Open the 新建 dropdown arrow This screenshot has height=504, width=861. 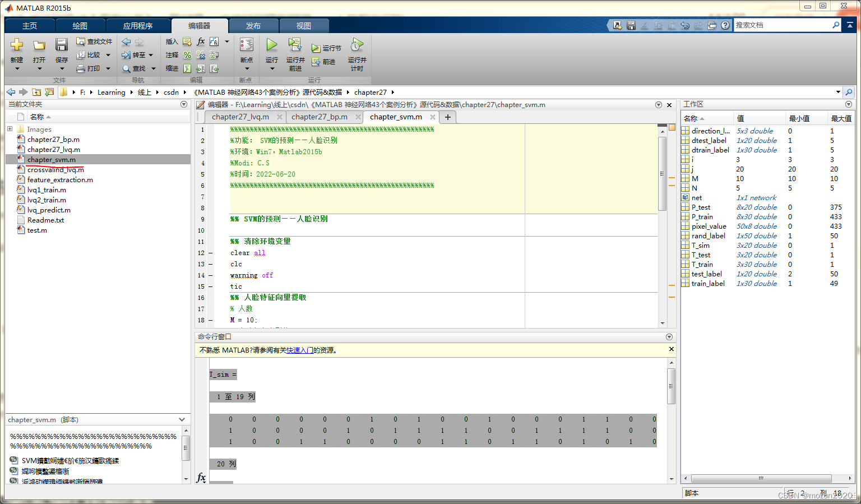click(17, 68)
